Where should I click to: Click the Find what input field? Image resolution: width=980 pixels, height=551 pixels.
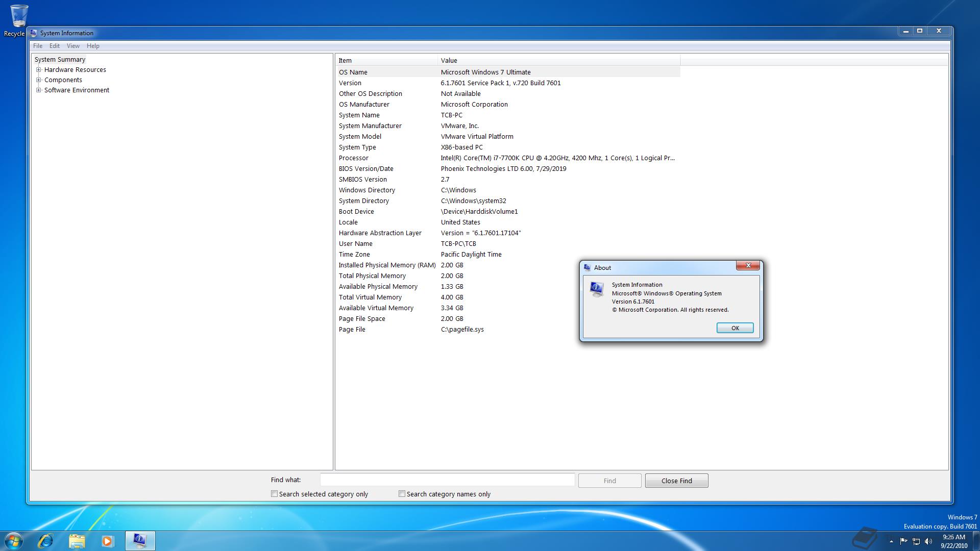pos(447,480)
